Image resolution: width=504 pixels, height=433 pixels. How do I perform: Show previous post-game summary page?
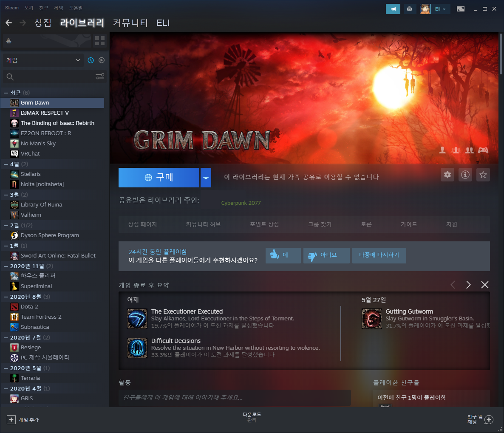(453, 285)
